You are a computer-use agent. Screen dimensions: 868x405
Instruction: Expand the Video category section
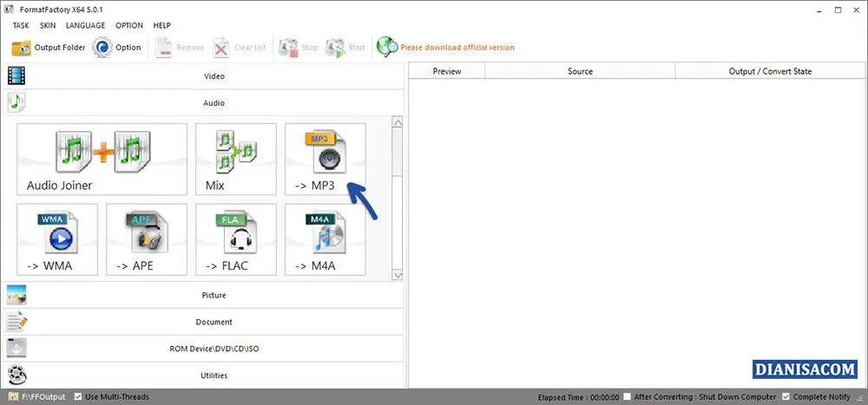point(204,75)
